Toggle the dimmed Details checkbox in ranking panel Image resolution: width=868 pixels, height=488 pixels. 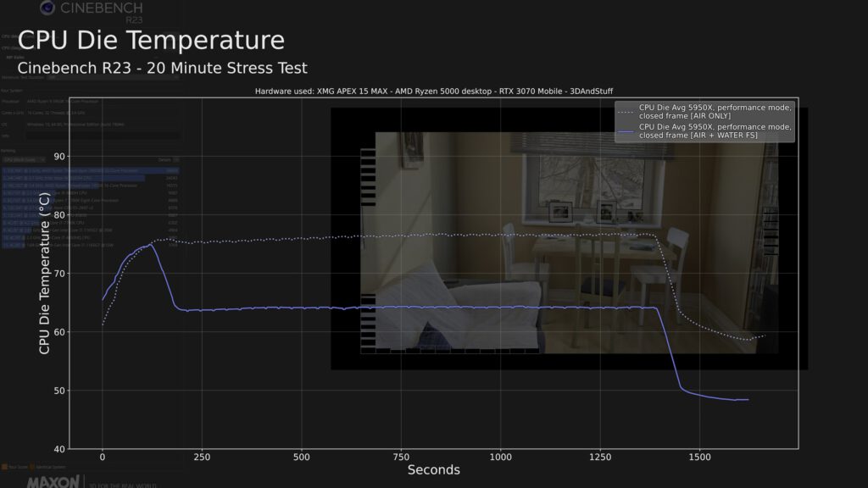click(x=176, y=160)
